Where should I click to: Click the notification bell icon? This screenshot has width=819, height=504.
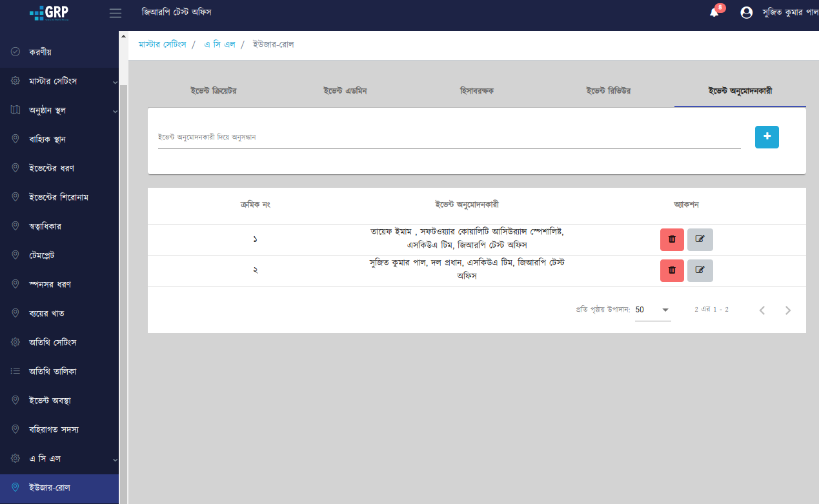714,13
